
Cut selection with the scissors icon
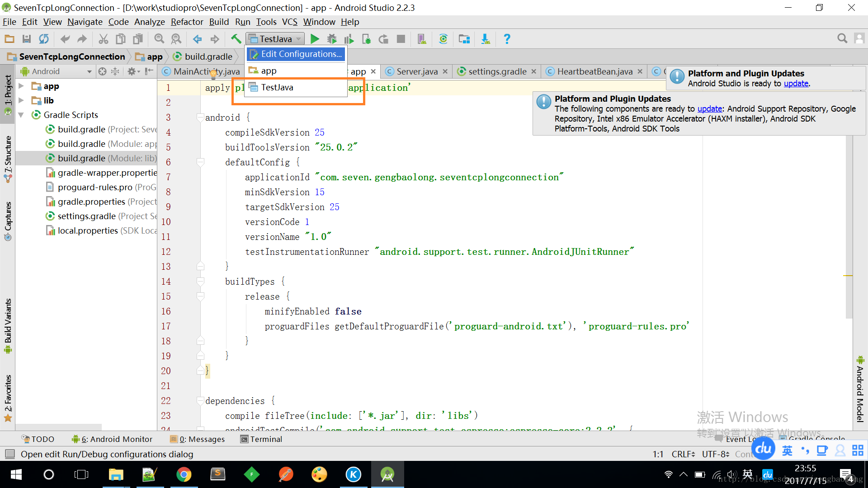[x=104, y=39]
